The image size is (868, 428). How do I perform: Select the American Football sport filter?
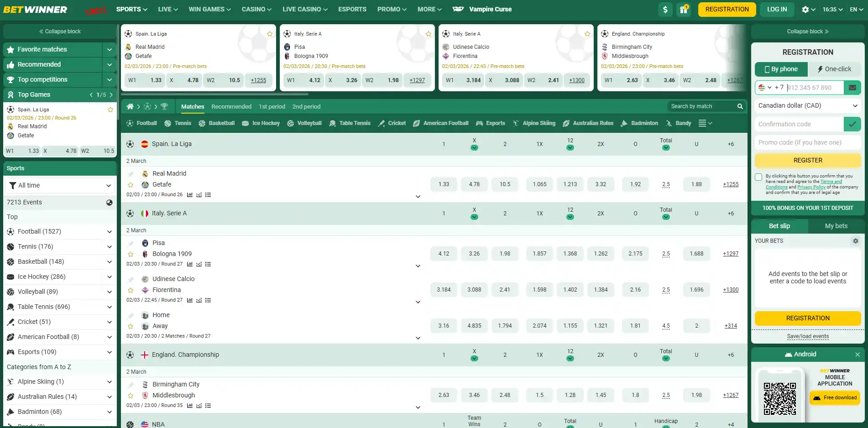pos(440,123)
